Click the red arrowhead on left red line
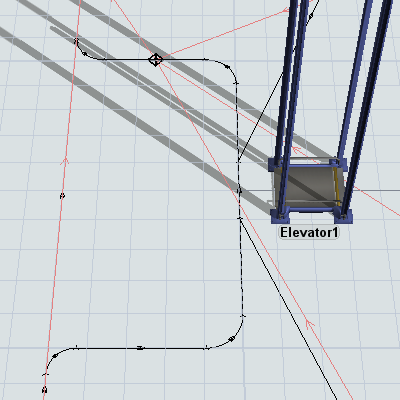This screenshot has height=400, width=400. click(65, 162)
